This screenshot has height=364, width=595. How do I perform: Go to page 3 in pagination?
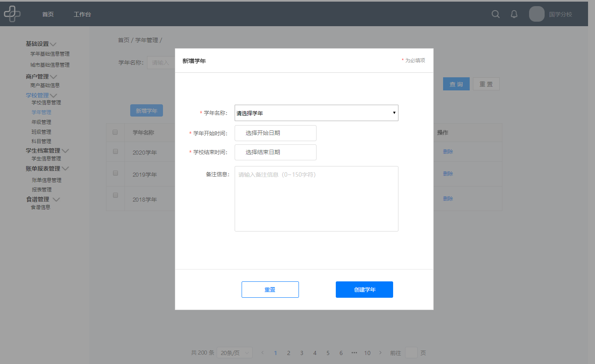tap(302, 353)
